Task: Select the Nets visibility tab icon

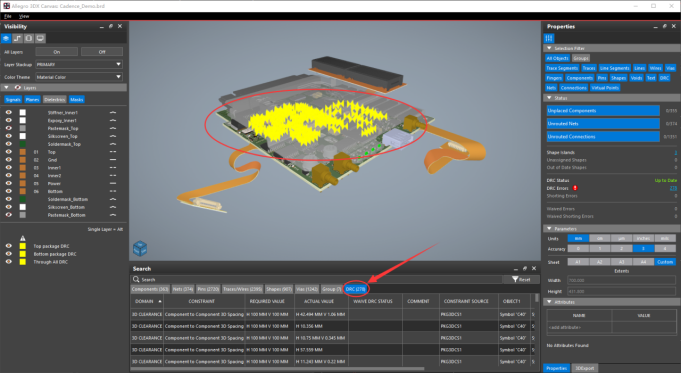Action: pyautogui.click(x=17, y=38)
